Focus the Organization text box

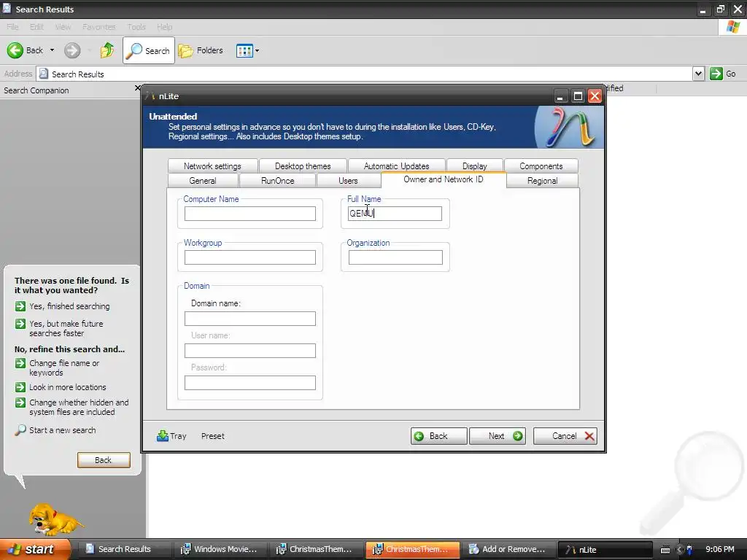pyautogui.click(x=395, y=257)
